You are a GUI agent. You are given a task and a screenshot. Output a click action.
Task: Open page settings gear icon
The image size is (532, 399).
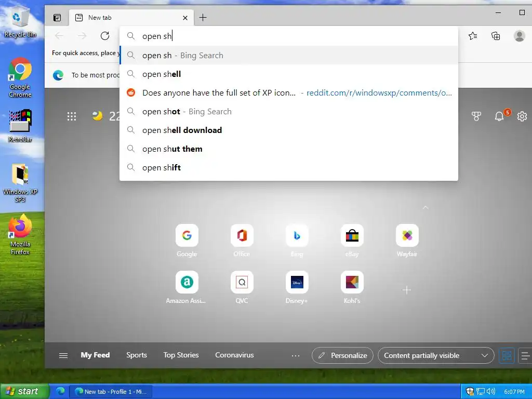522,116
